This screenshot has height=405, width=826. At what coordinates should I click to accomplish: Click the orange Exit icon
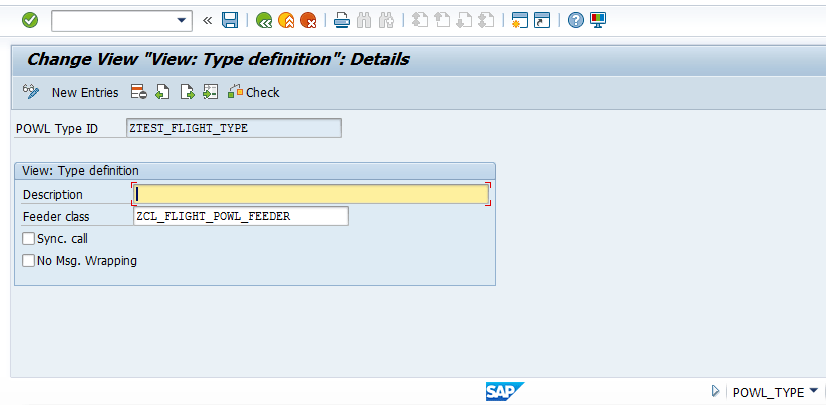(x=286, y=21)
